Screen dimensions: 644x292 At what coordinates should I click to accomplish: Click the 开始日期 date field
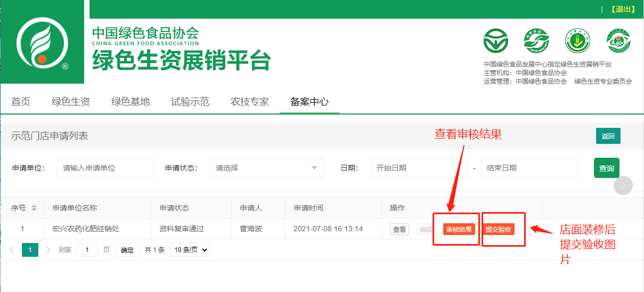pyautogui.click(x=419, y=168)
